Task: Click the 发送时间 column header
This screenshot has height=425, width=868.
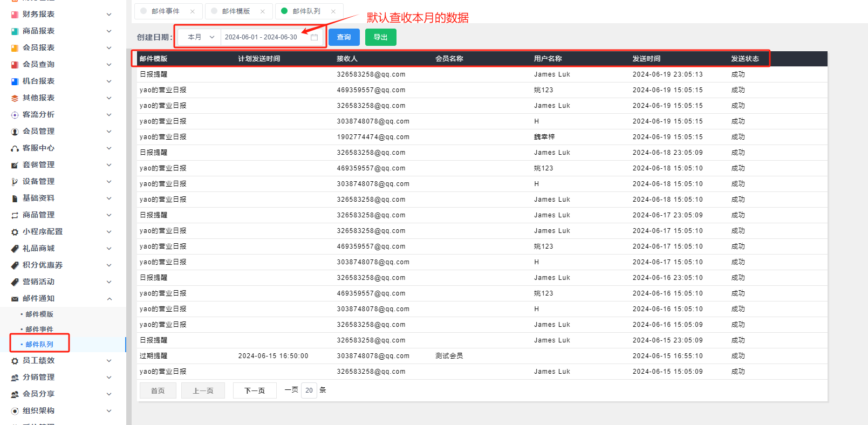Action: point(647,59)
